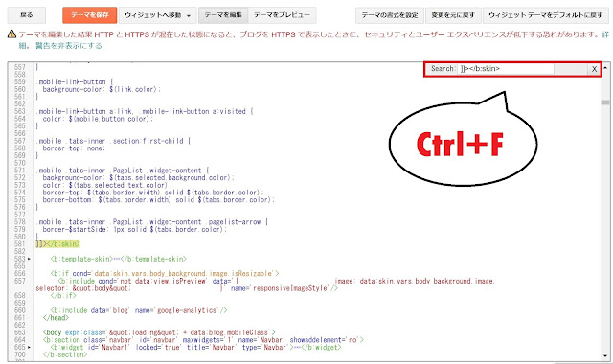Screen dimensions: 613x364
Task: Click the pagelist-arrow selector line
Action: point(151,221)
